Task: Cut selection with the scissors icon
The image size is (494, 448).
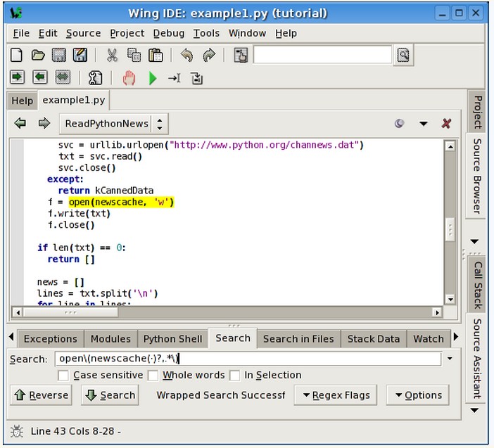Action: [x=112, y=55]
